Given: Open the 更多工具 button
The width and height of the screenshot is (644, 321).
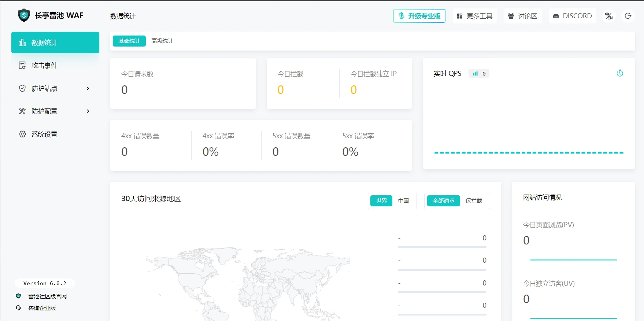Looking at the screenshot, I should (x=475, y=16).
